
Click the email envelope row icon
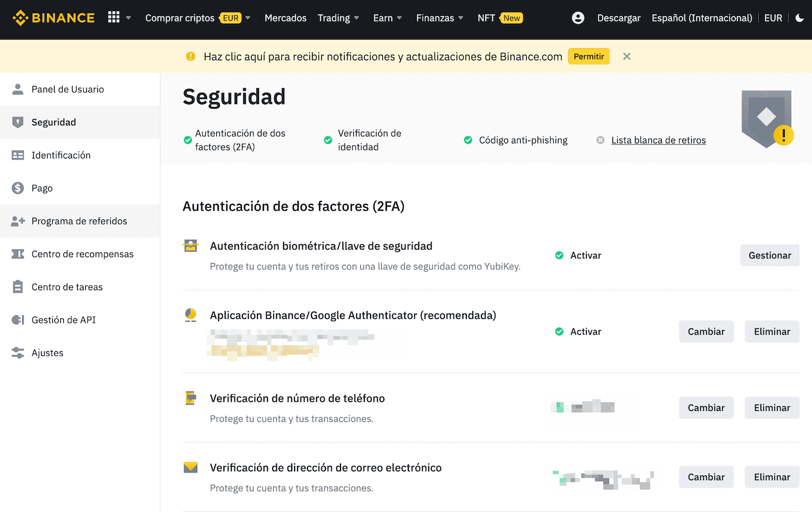point(191,467)
